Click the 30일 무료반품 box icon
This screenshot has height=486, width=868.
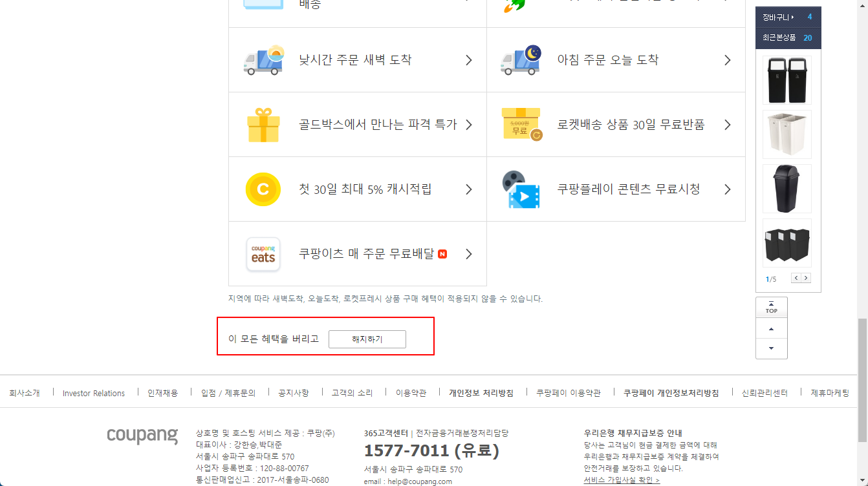(x=521, y=124)
